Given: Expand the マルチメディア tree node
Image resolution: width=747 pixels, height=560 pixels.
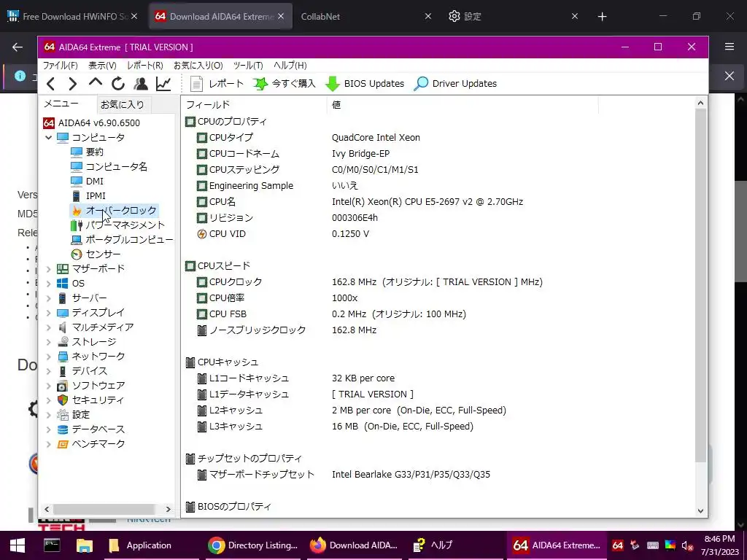Looking at the screenshot, I should pyautogui.click(x=48, y=327).
